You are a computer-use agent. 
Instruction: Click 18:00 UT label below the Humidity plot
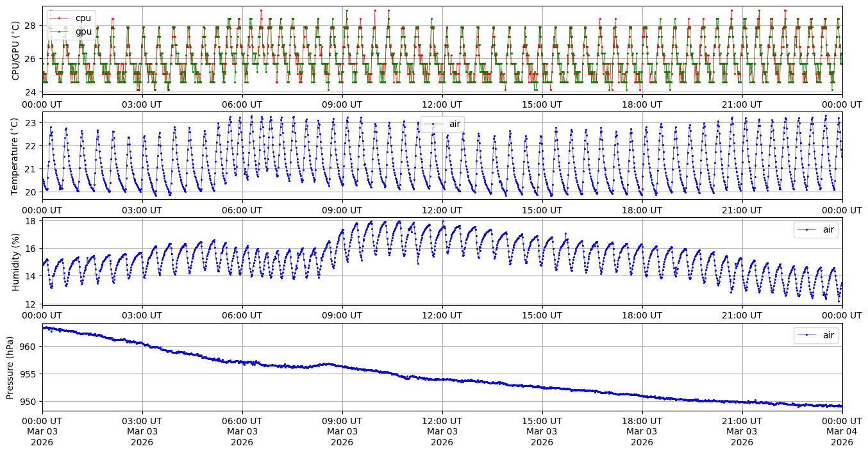point(642,315)
